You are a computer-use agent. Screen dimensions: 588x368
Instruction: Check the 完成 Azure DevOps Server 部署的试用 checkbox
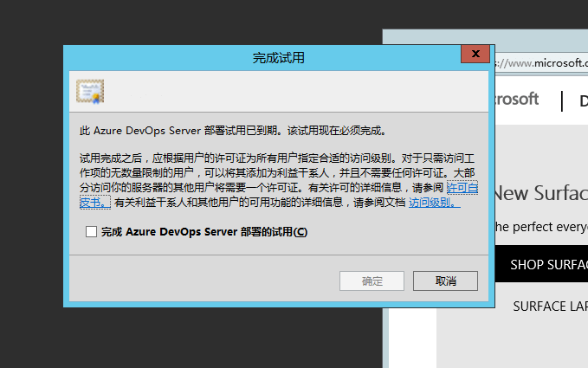point(91,232)
